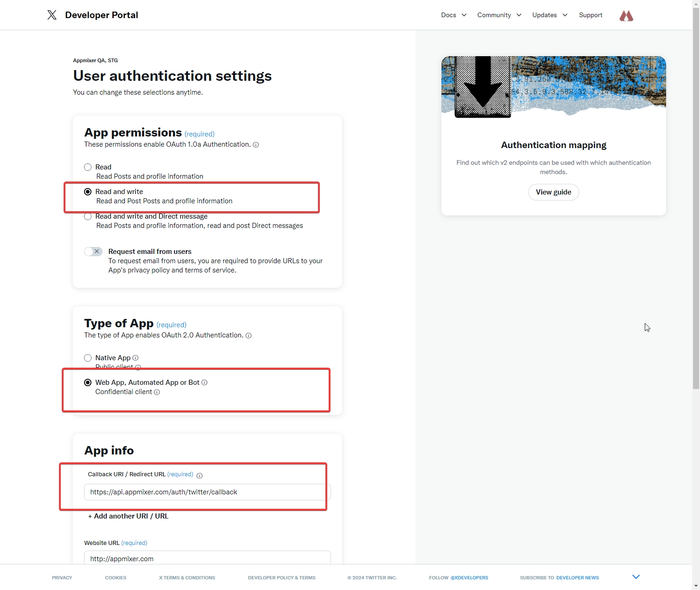Open the Support menu item
The height and width of the screenshot is (590, 700).
point(590,15)
